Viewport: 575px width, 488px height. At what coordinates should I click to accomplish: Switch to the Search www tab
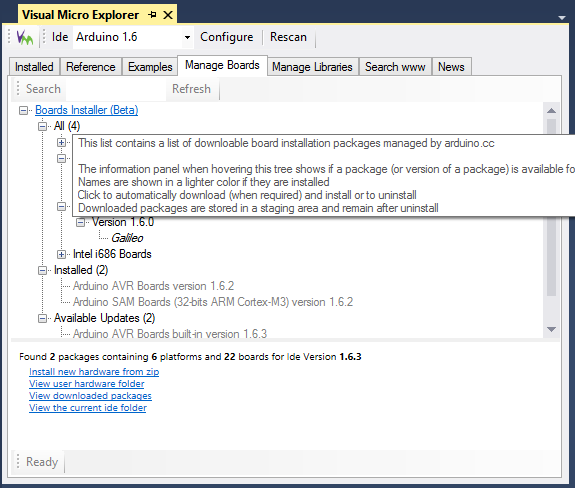[x=395, y=67]
